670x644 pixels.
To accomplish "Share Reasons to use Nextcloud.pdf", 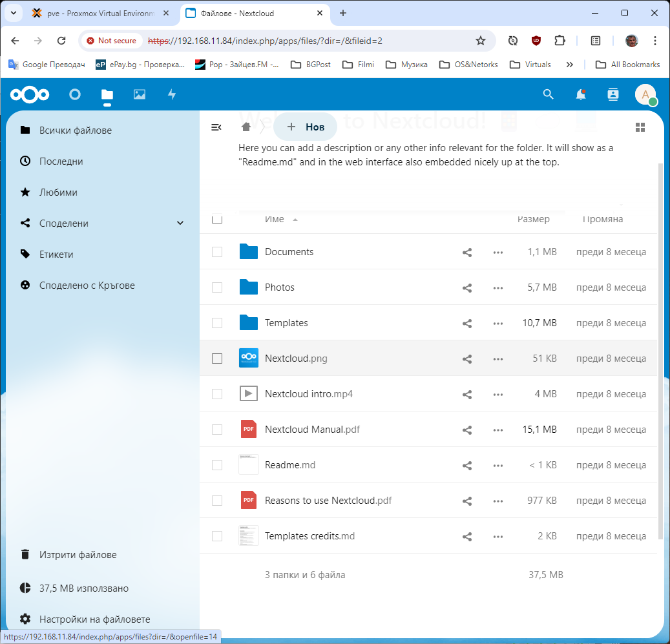I will click(x=467, y=501).
